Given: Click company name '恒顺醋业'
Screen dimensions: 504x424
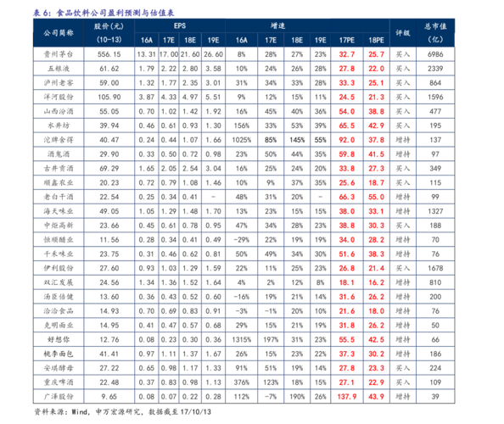Looking at the screenshot, I should [x=59, y=240].
